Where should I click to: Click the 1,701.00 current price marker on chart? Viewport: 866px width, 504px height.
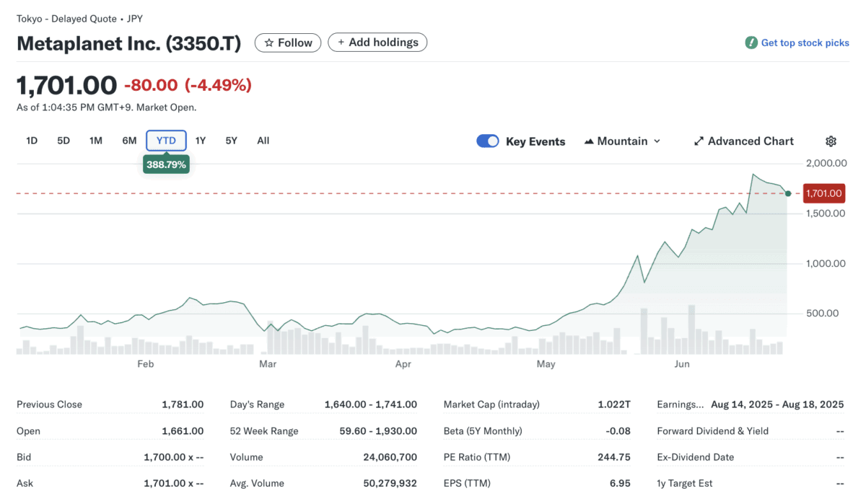823,193
